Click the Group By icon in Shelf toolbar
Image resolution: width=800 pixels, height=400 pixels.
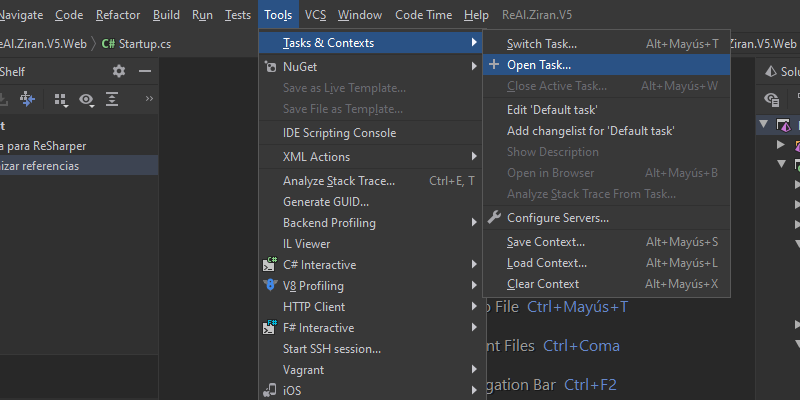pos(61,99)
